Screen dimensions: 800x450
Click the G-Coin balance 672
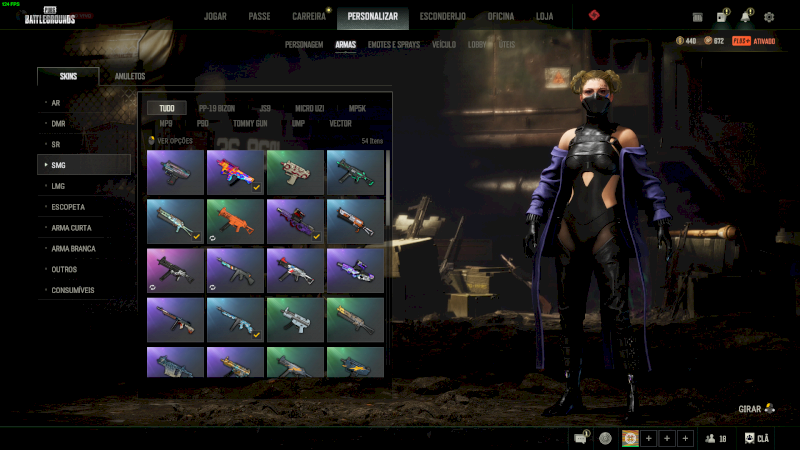[714, 41]
